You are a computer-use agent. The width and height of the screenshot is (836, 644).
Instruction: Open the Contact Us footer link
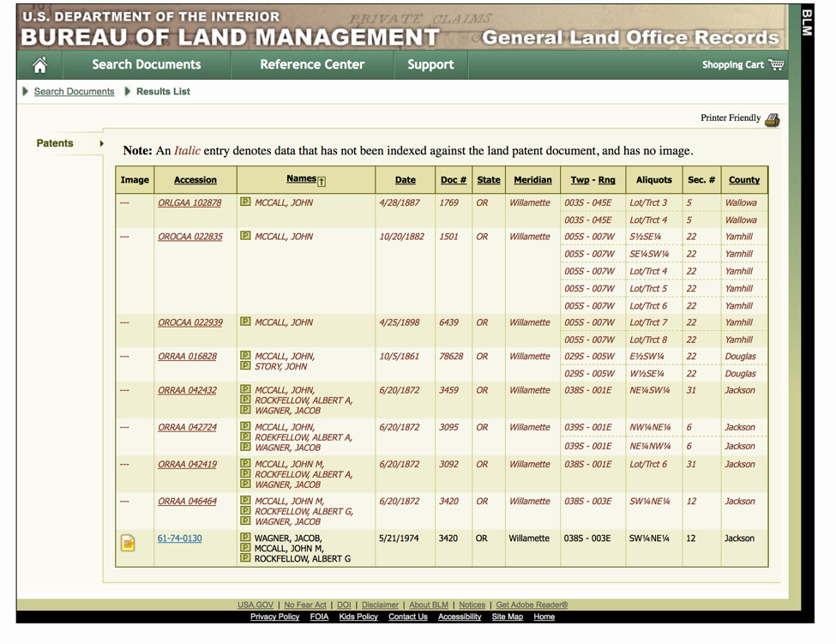tap(408, 617)
